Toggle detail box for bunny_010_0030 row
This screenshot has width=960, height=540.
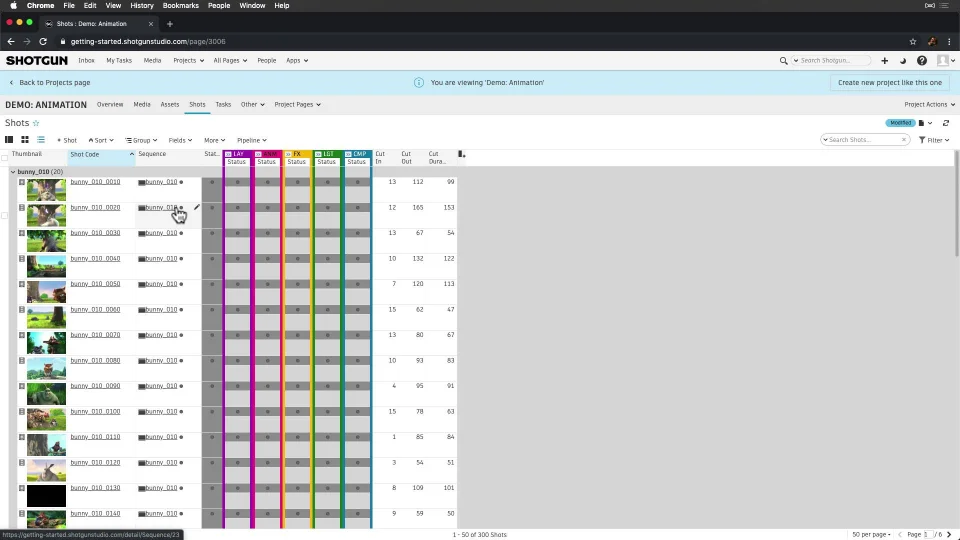21,233
